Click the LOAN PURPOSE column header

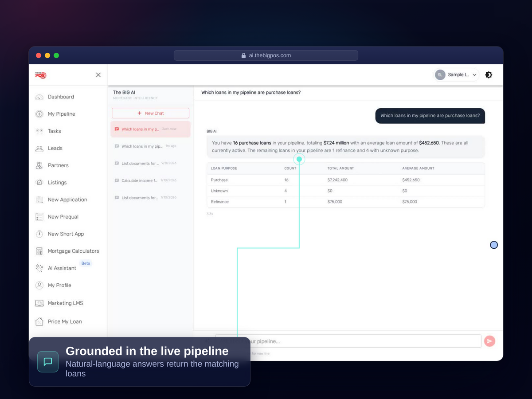point(224,168)
